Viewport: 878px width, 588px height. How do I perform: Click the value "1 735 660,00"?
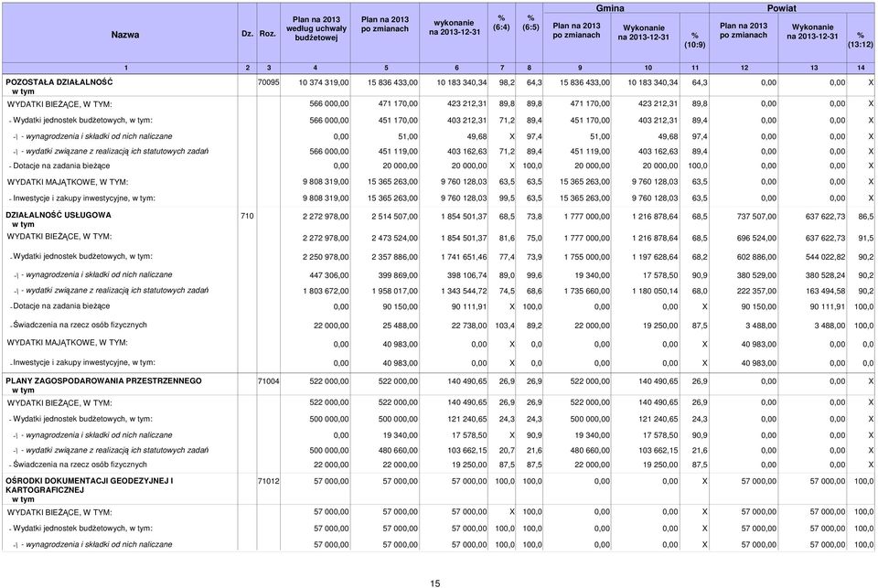[x=587, y=291]
